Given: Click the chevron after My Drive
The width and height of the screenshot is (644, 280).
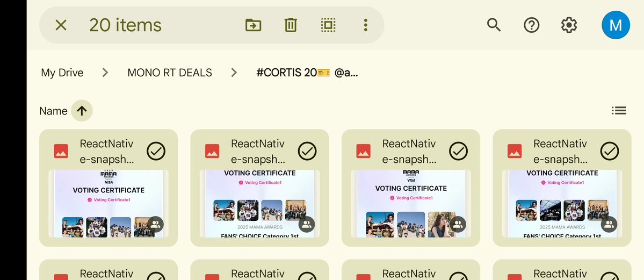Looking at the screenshot, I should click(105, 73).
